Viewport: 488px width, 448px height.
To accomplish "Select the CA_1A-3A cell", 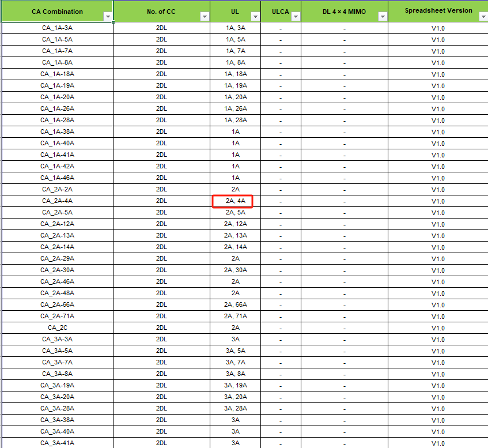I will coord(57,28).
